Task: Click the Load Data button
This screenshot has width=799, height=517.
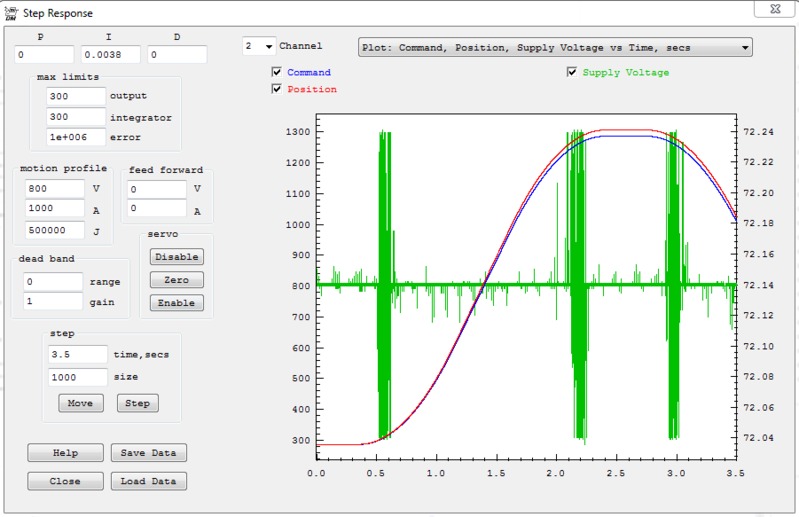Action: pyautogui.click(x=148, y=481)
